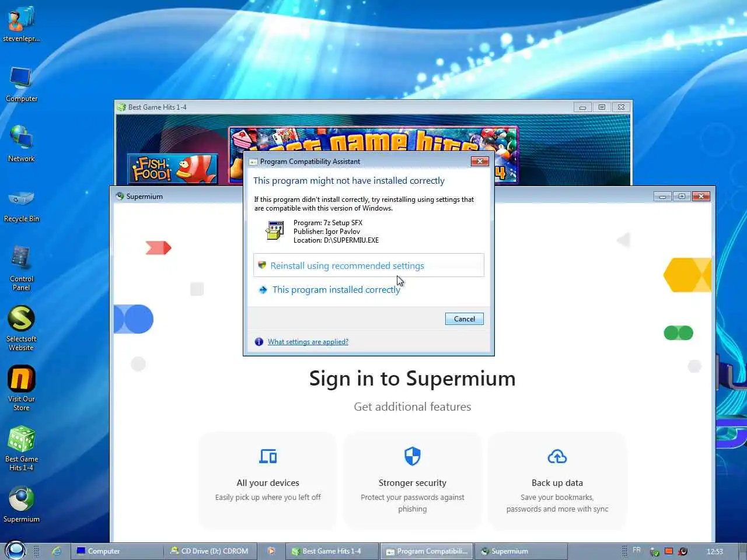The height and width of the screenshot is (560, 747).
Task: Select the Recycle Bin desktop icon
Action: [21, 205]
